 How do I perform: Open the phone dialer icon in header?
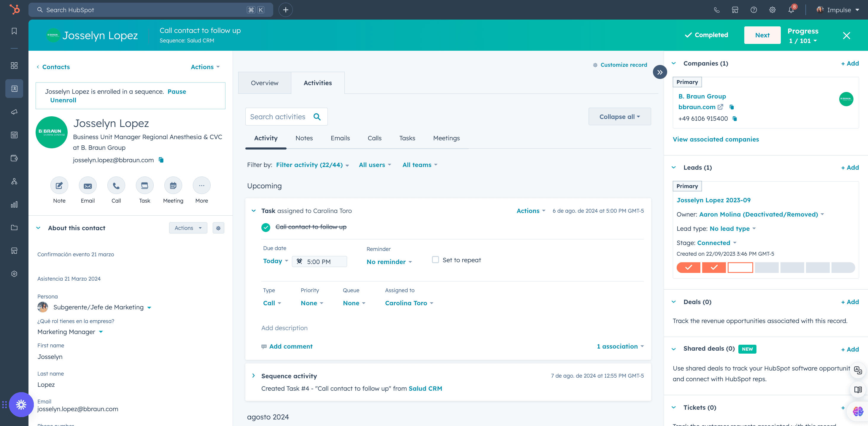tap(716, 10)
